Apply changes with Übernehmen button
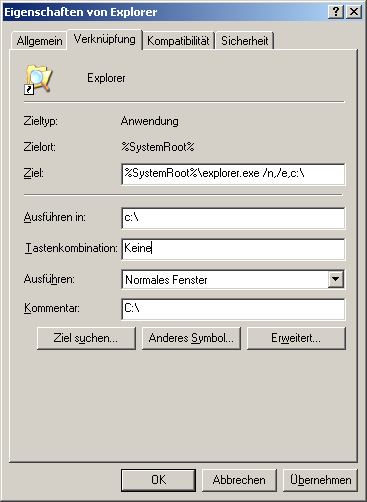367x502 pixels. [320, 480]
